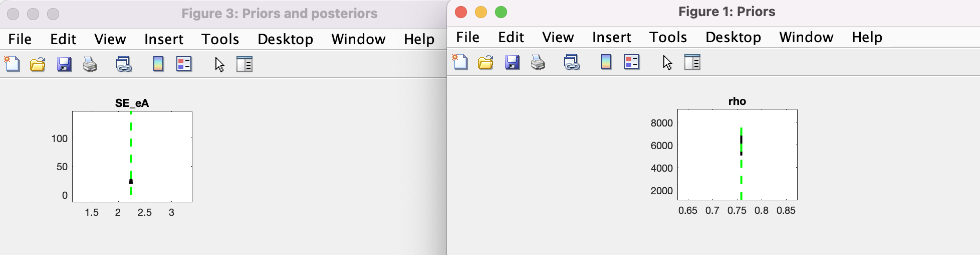Image resolution: width=980 pixels, height=255 pixels.
Task: Open Tools menu in Figure 3 window
Action: click(220, 39)
